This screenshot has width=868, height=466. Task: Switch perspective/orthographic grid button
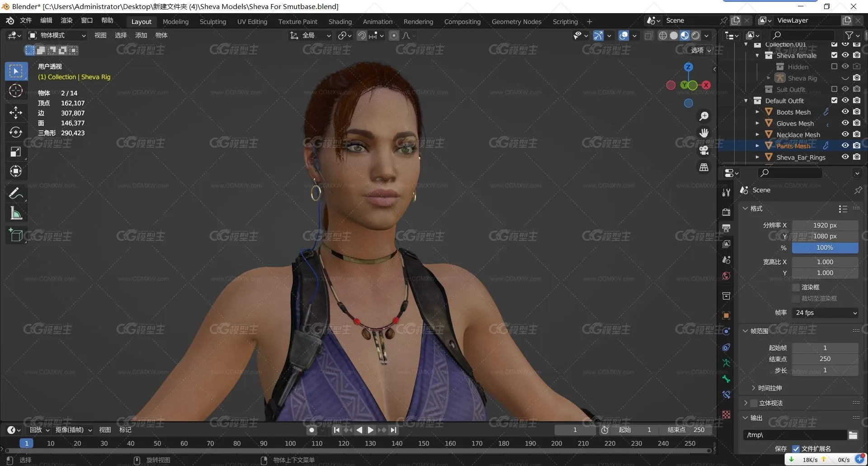pos(704,167)
